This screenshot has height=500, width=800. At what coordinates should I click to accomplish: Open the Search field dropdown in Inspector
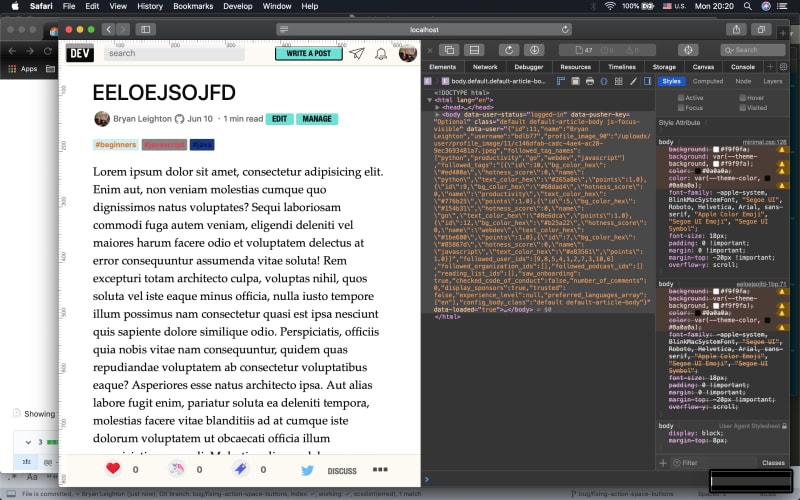tap(729, 50)
